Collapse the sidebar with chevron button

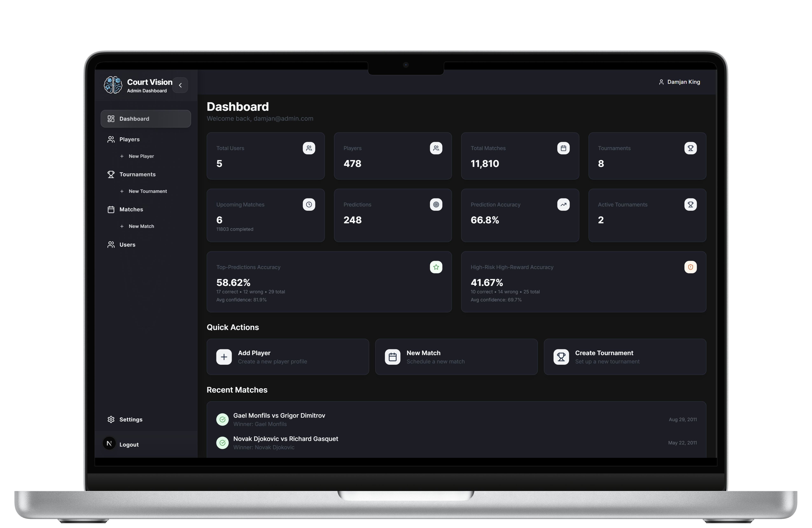click(x=180, y=85)
